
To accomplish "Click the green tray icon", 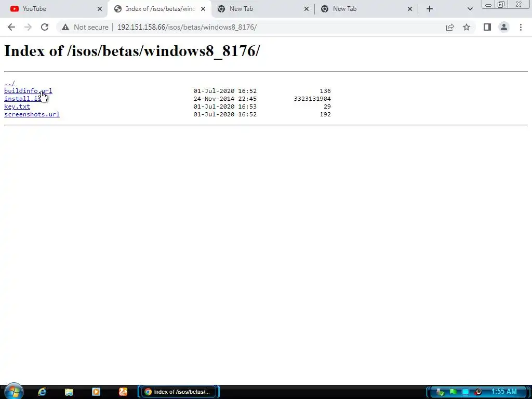I will coord(453,392).
